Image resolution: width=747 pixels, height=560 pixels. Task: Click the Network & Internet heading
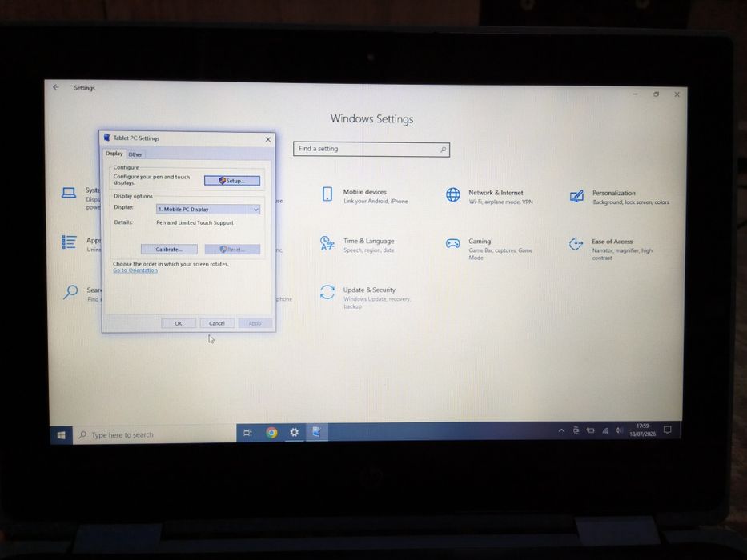coord(496,193)
